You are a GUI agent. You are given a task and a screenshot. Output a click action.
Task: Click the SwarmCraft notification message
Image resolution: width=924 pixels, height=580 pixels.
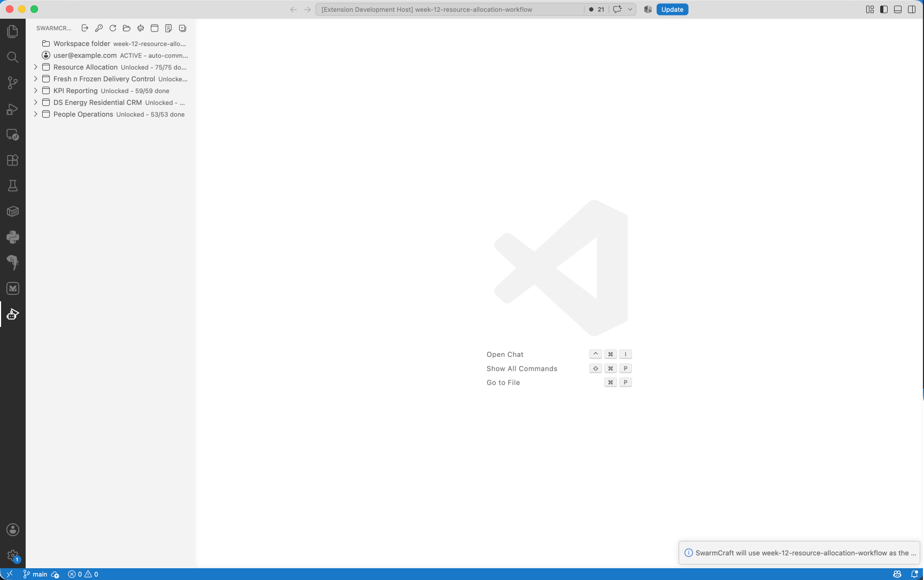point(805,553)
